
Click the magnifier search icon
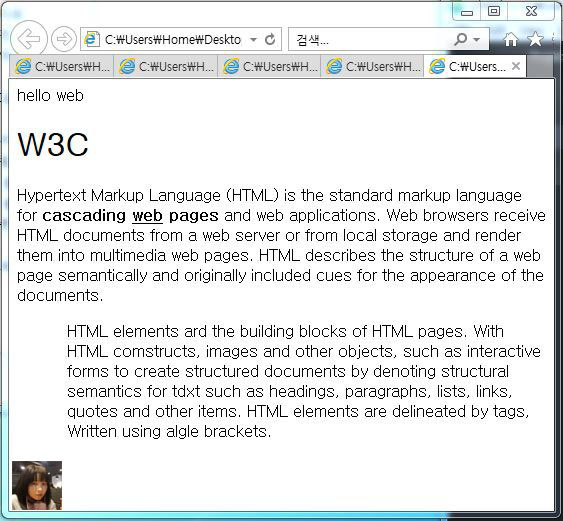click(x=460, y=39)
